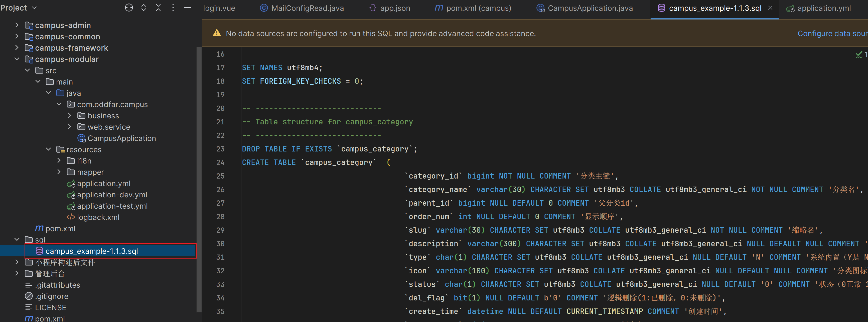
Task: Click the campus-admin module folder icon
Action: click(29, 25)
